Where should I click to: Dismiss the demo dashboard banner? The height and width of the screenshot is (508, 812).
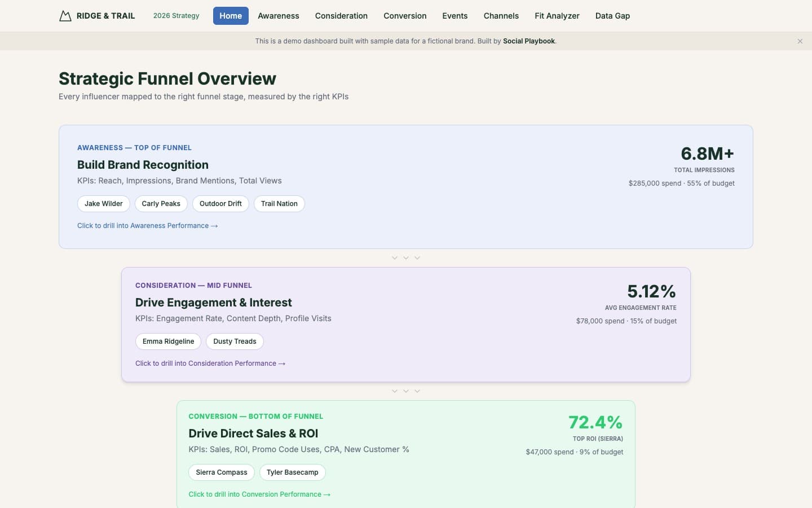click(x=800, y=41)
